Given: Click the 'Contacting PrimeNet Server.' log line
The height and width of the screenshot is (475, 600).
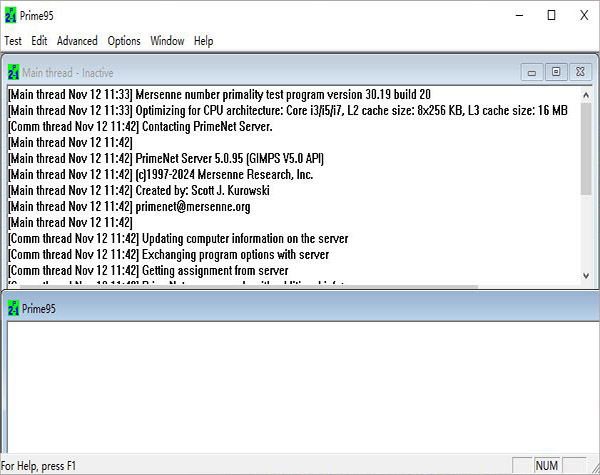Looking at the screenshot, I should pyautogui.click(x=140, y=127).
